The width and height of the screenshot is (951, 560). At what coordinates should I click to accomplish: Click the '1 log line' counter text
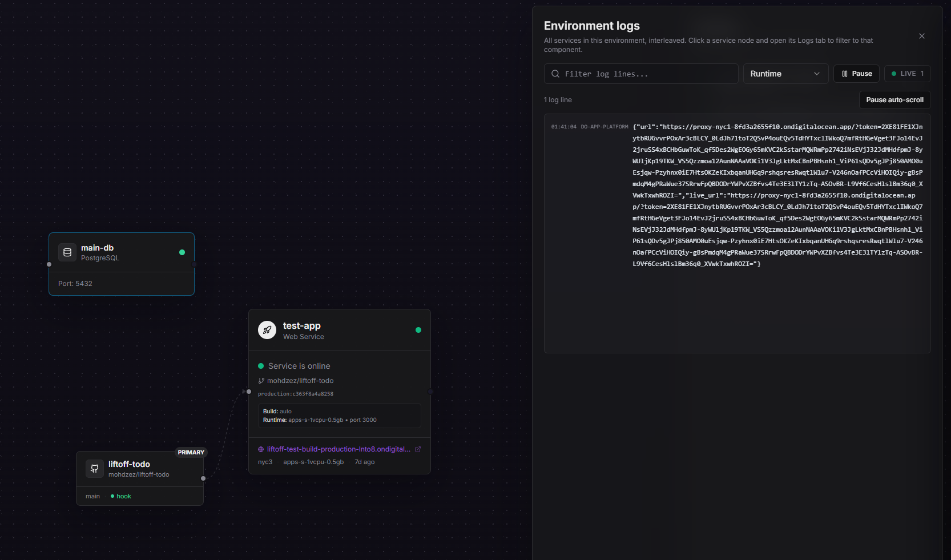558,100
